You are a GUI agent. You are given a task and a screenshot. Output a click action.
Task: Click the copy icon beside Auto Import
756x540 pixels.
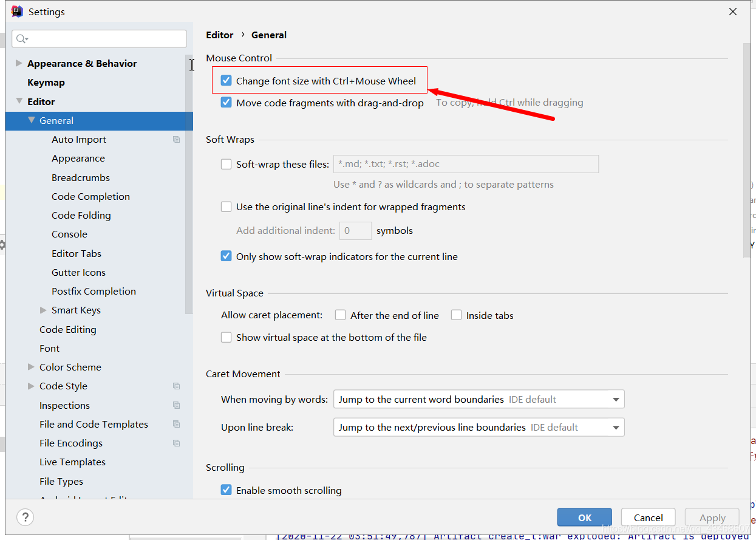click(x=176, y=139)
